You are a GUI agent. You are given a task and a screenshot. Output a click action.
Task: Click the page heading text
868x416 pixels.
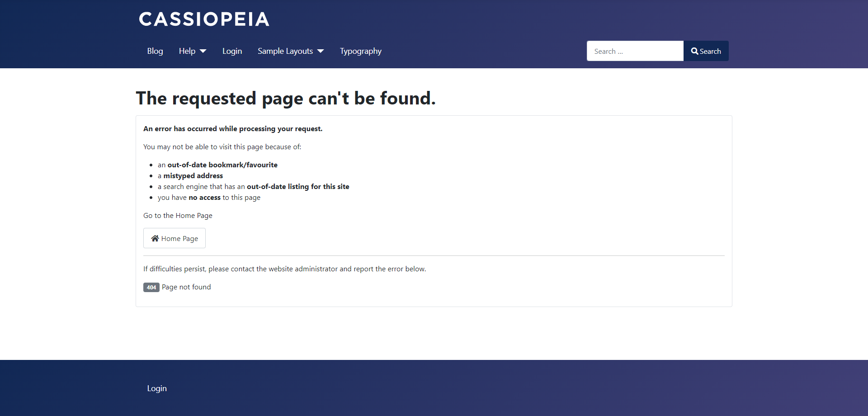click(x=286, y=98)
